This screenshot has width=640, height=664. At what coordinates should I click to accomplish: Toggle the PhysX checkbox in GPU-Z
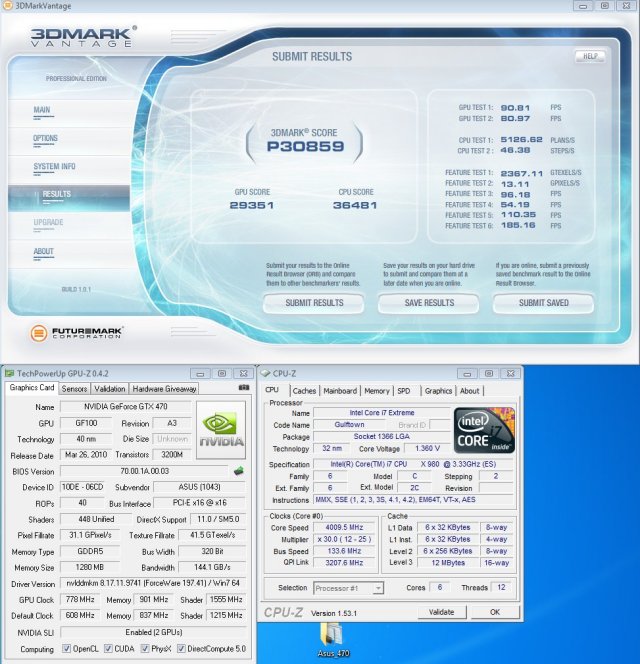pos(145,648)
